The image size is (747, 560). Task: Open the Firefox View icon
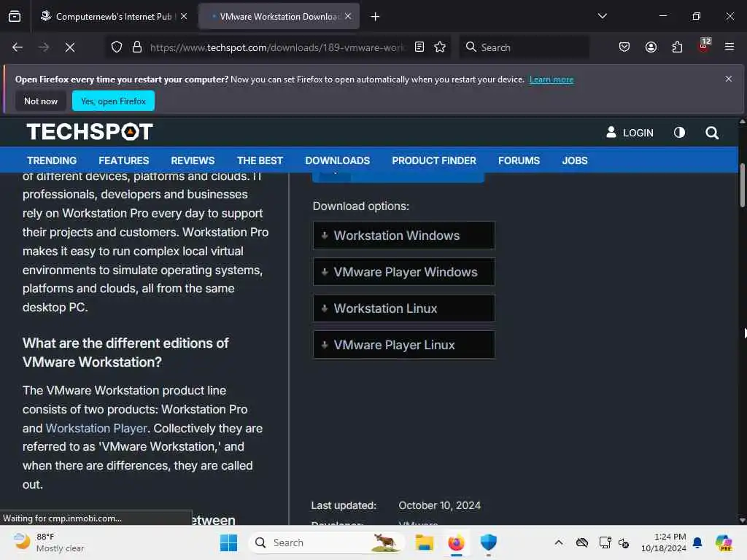click(15, 17)
